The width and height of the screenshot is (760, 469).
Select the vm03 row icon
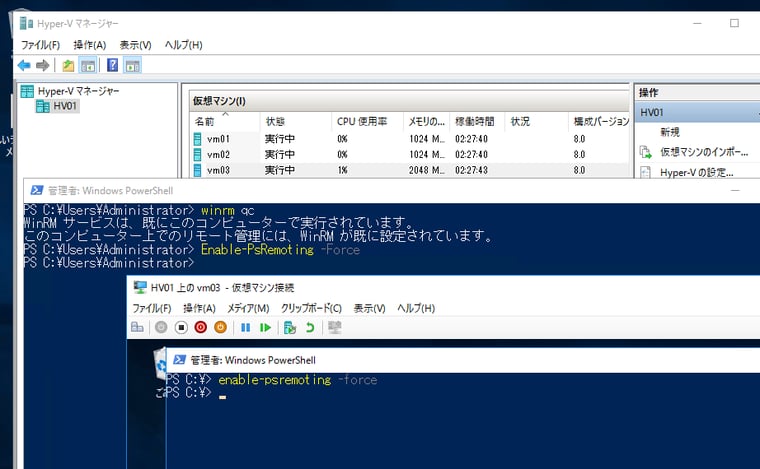[x=197, y=170]
